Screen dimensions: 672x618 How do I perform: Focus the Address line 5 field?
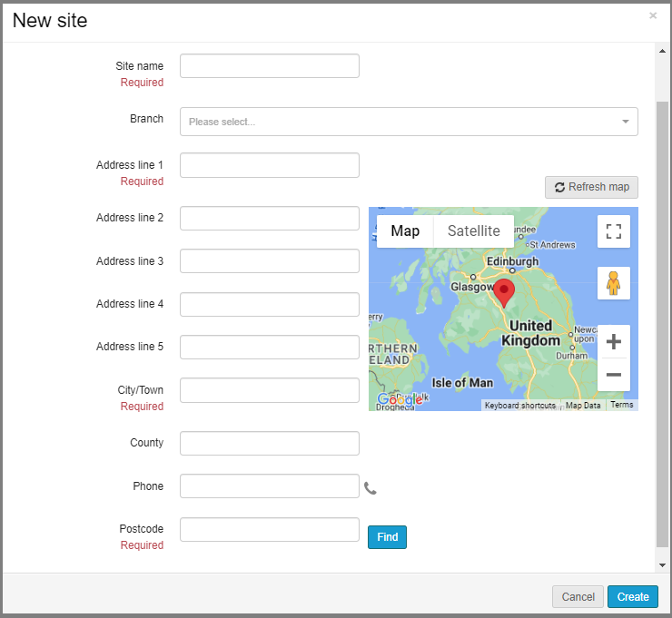point(270,347)
